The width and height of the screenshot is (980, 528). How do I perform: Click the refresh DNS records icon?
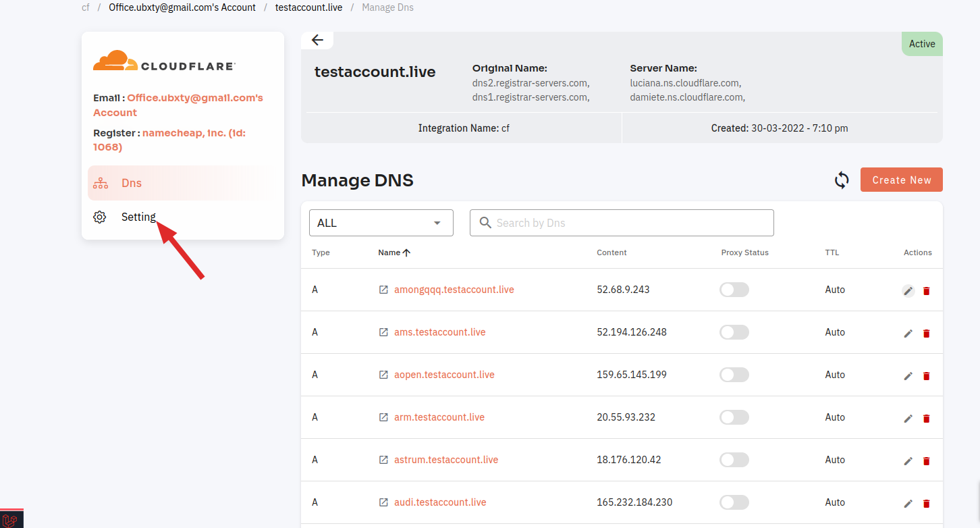point(842,180)
